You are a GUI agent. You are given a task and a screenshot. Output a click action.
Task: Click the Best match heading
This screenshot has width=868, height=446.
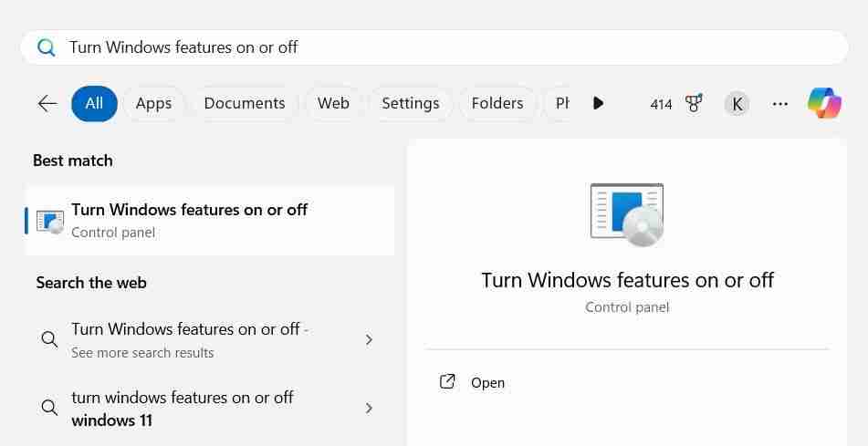(72, 161)
